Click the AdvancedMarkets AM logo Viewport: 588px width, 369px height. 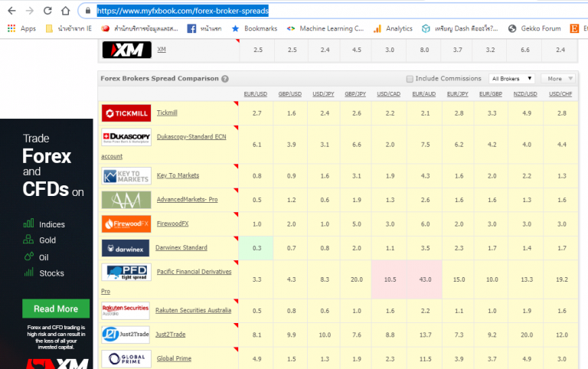(126, 200)
